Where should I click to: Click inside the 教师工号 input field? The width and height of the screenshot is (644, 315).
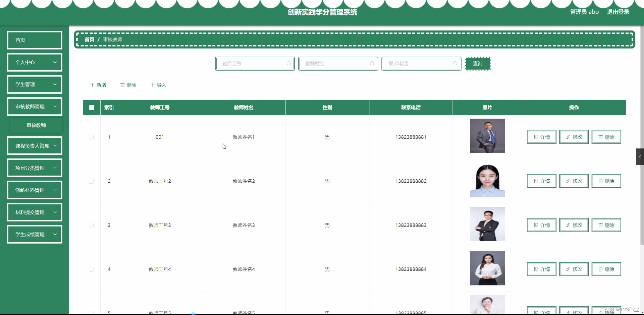tap(252, 64)
